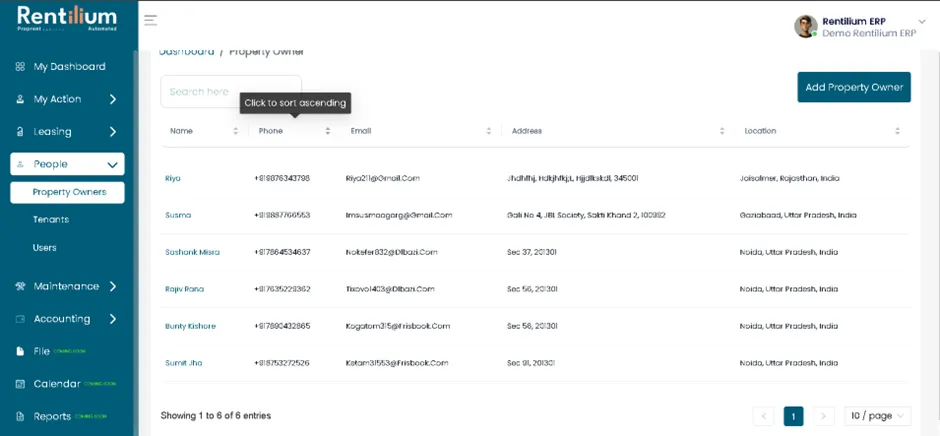Expand the Leasing submenu chevron
940x436 pixels.
[x=113, y=131]
